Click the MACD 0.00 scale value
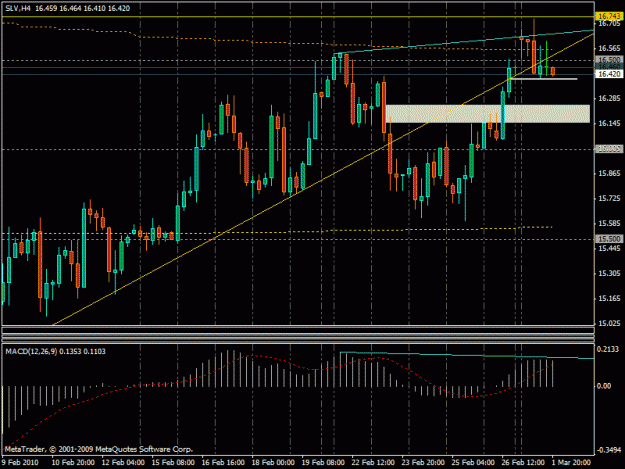The width and height of the screenshot is (625, 469). click(604, 386)
